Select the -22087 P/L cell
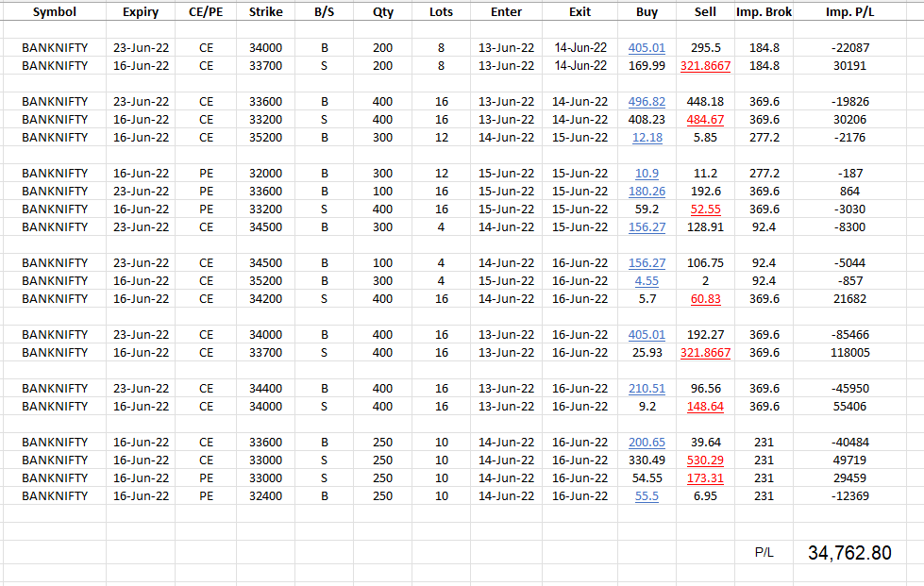This screenshot has width=924, height=586. coord(849,48)
